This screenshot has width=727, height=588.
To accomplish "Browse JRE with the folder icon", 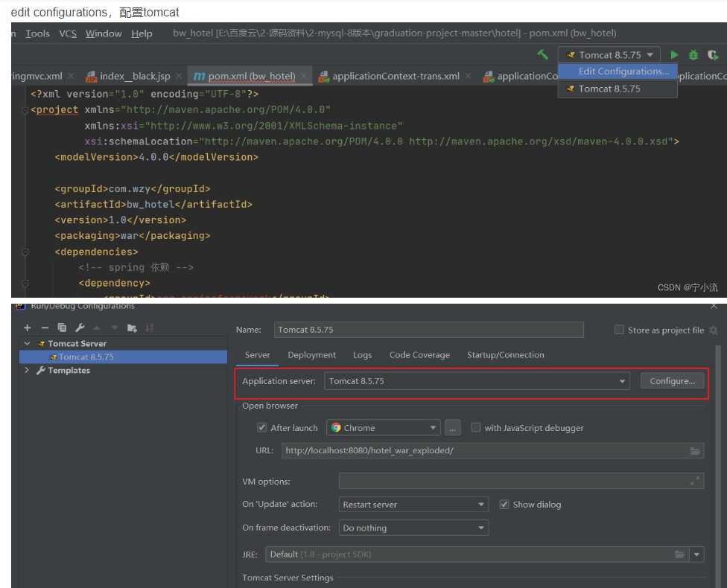I will [x=679, y=555].
